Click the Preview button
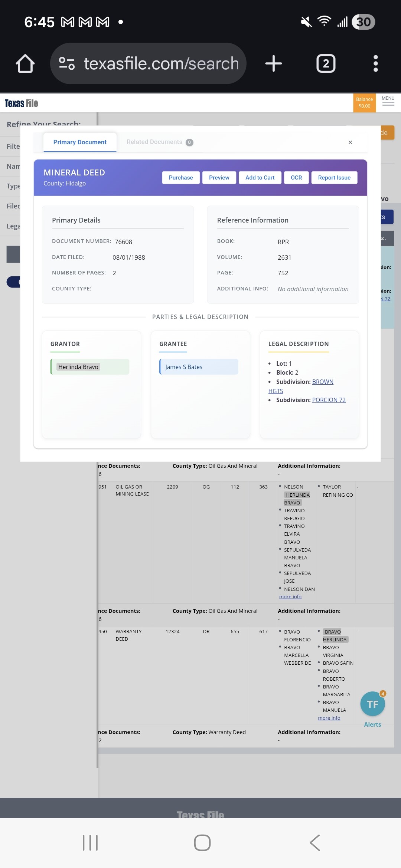Screen dimensions: 401x868 coord(219,178)
